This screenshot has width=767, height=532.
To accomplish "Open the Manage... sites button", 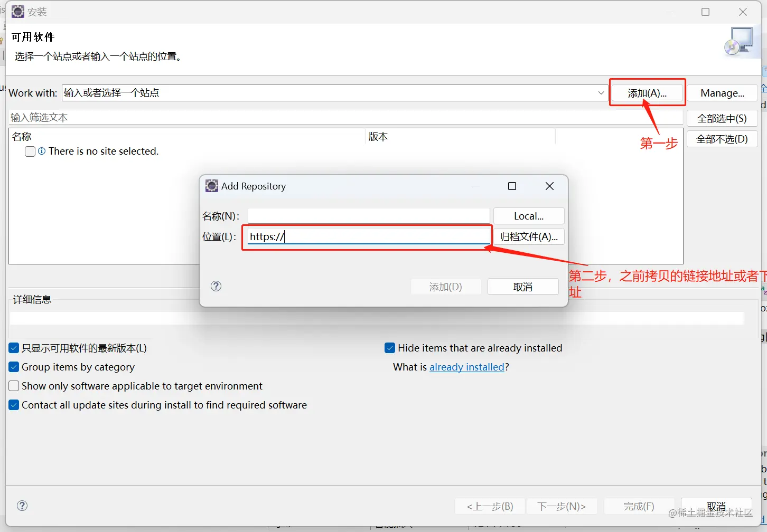I will [x=722, y=93].
